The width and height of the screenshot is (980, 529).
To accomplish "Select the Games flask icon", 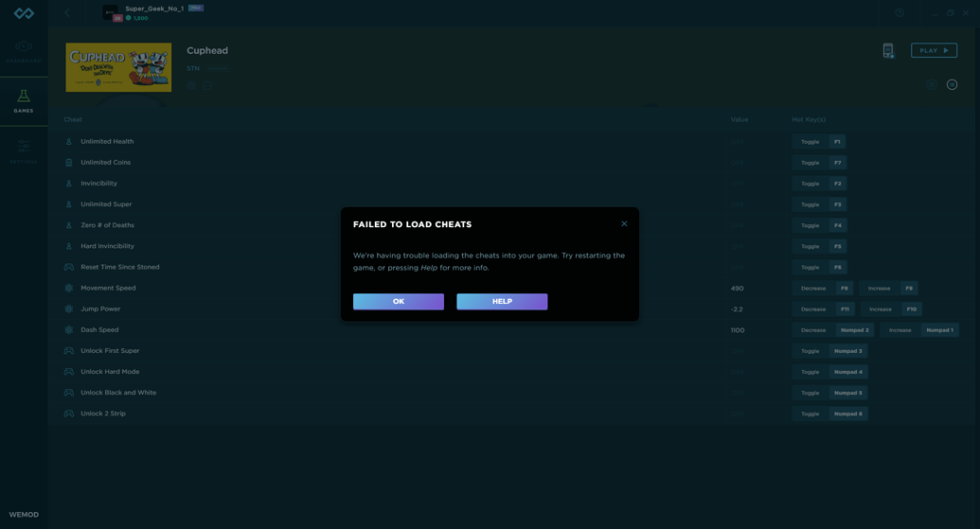I will coord(24,100).
